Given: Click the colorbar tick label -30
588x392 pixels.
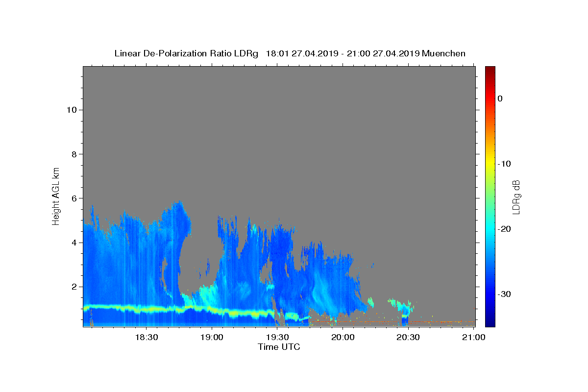Looking at the screenshot, I should point(505,294).
